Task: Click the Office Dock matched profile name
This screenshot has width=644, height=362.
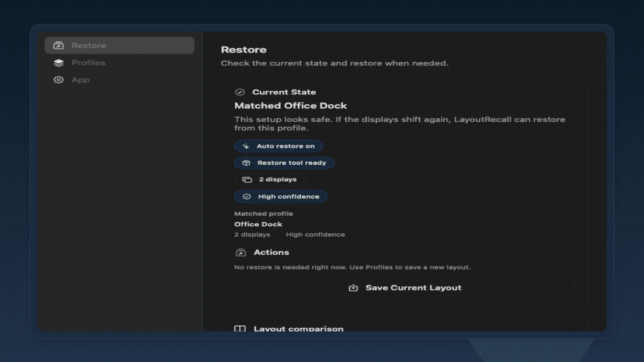Action: point(258,224)
